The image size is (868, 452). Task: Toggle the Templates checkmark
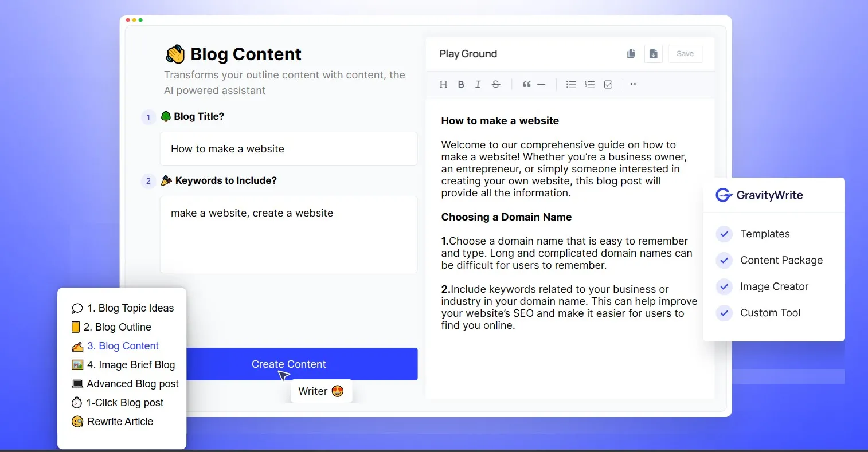[724, 234]
